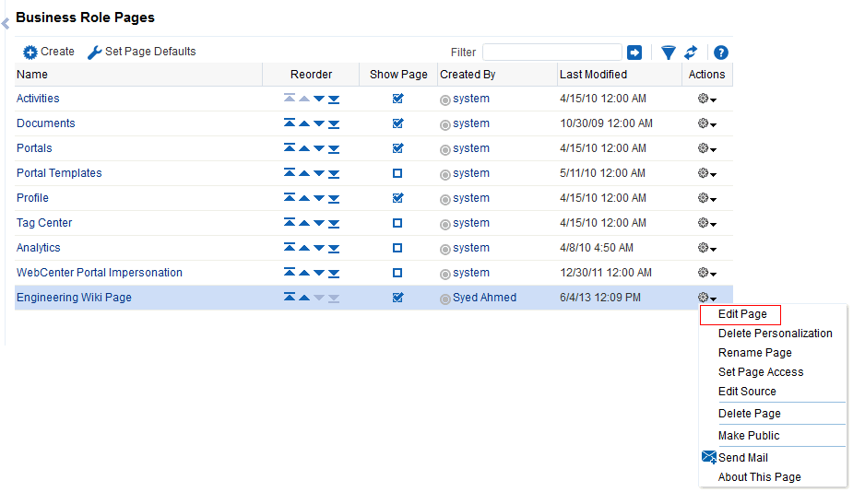865x504 pixels.
Task: Move Portals row to the top
Action: [289, 147]
